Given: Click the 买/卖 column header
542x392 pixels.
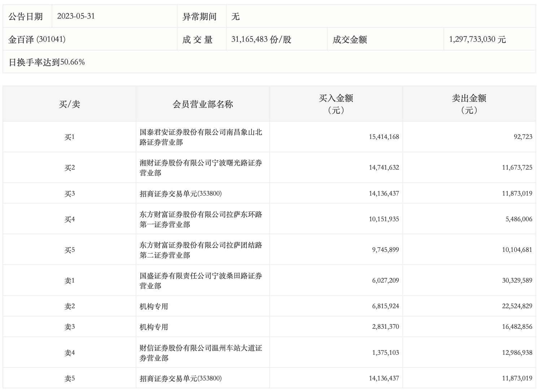Looking at the screenshot, I should [x=69, y=104].
